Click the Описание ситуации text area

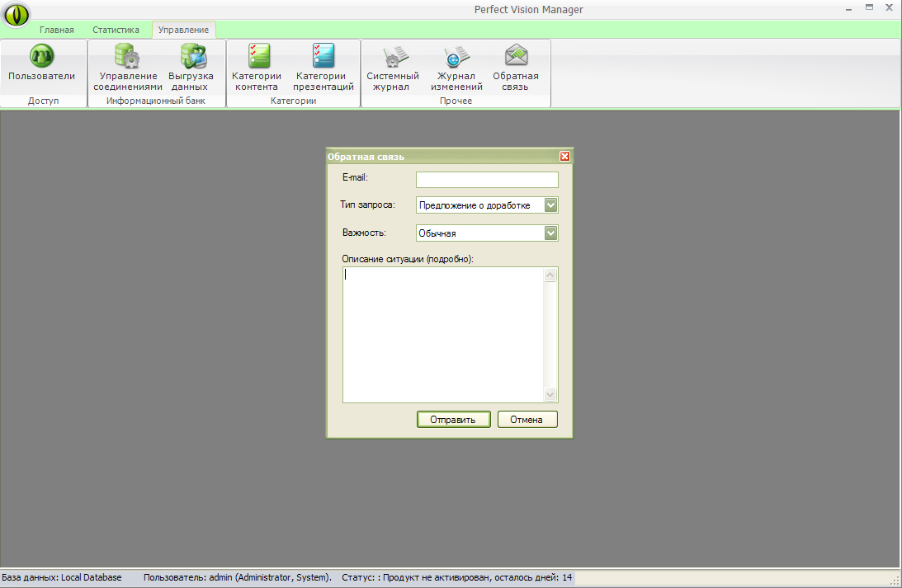(442, 334)
